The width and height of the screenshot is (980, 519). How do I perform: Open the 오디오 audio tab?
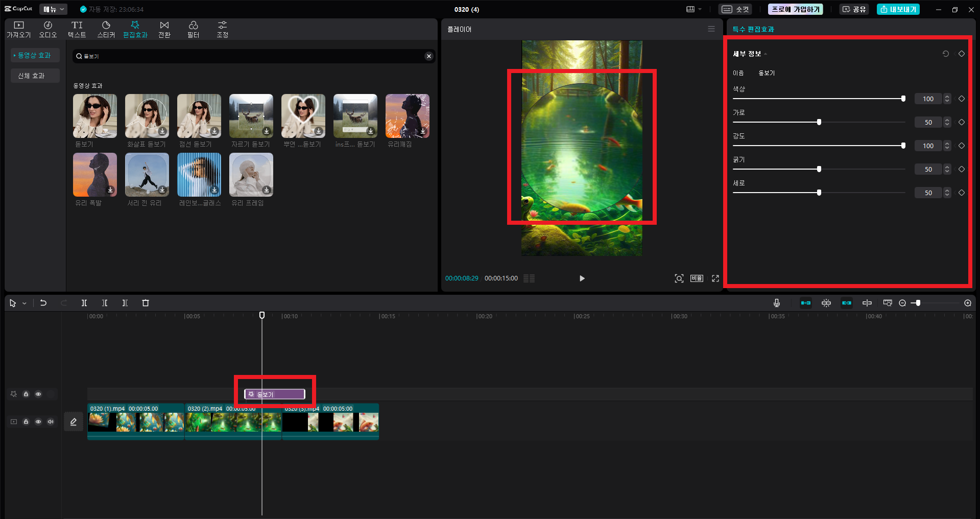(x=48, y=30)
